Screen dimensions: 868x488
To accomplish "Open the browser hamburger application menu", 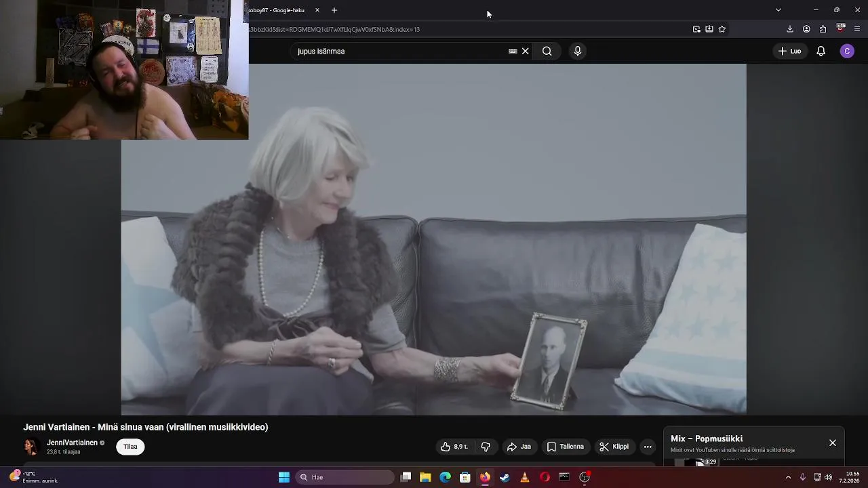I will click(x=857, y=29).
